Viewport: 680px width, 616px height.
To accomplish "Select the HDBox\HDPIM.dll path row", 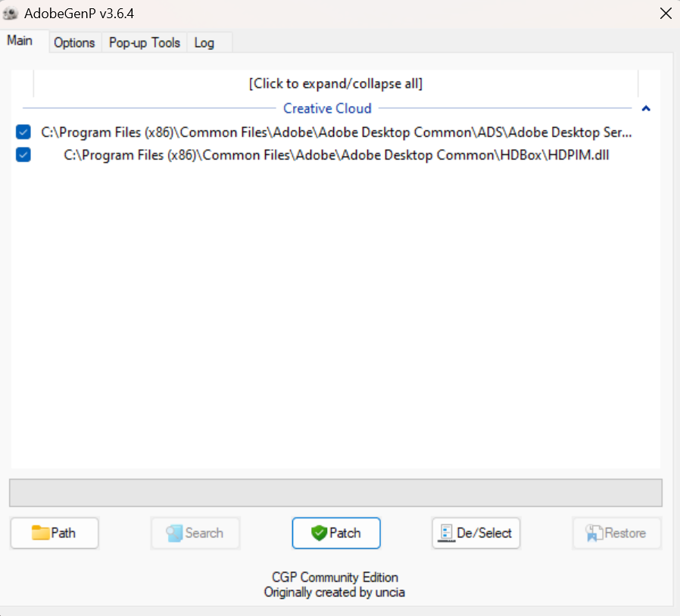I will [336, 155].
